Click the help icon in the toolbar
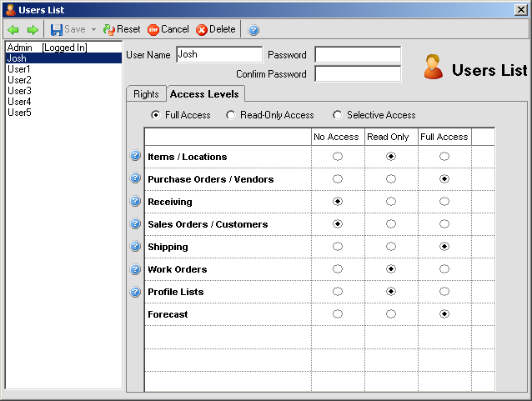The height and width of the screenshot is (401, 532). pos(253,30)
